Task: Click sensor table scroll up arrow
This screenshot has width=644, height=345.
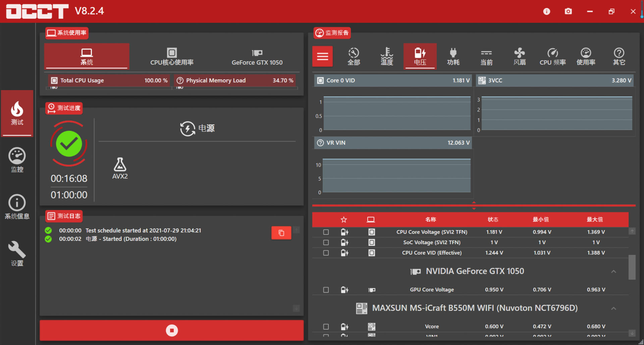Action: [632, 231]
